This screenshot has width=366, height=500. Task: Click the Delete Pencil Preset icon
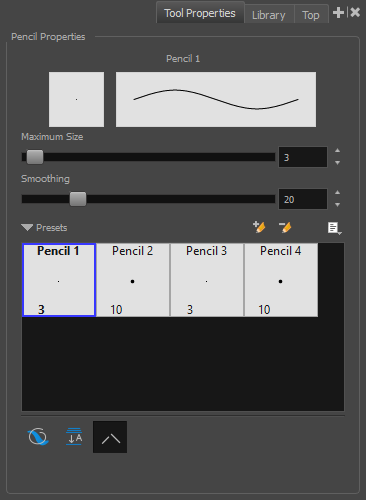(285, 227)
